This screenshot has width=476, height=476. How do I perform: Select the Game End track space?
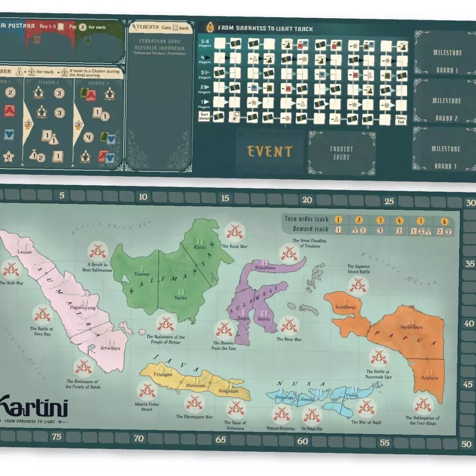[401, 120]
